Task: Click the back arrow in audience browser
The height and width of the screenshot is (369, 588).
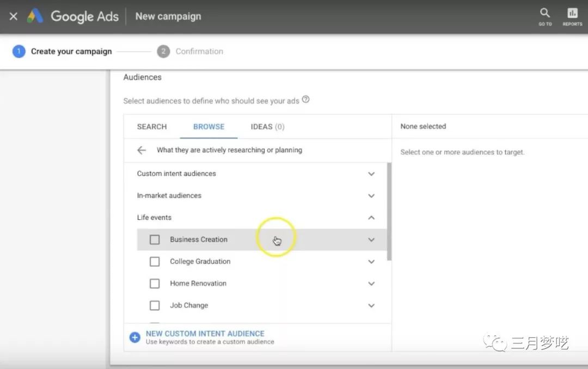Action: tap(142, 150)
